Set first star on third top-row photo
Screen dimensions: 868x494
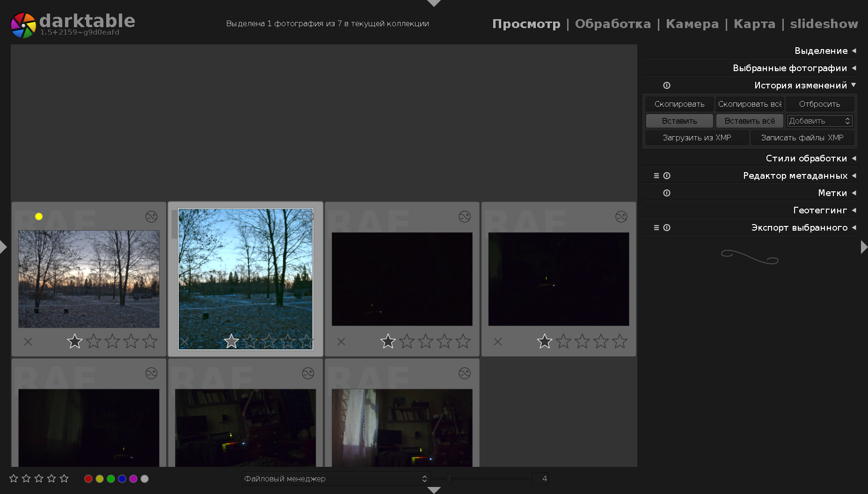click(388, 341)
